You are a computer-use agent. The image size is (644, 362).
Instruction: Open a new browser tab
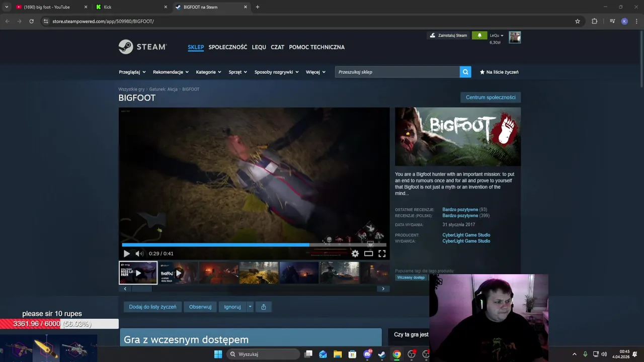258,7
